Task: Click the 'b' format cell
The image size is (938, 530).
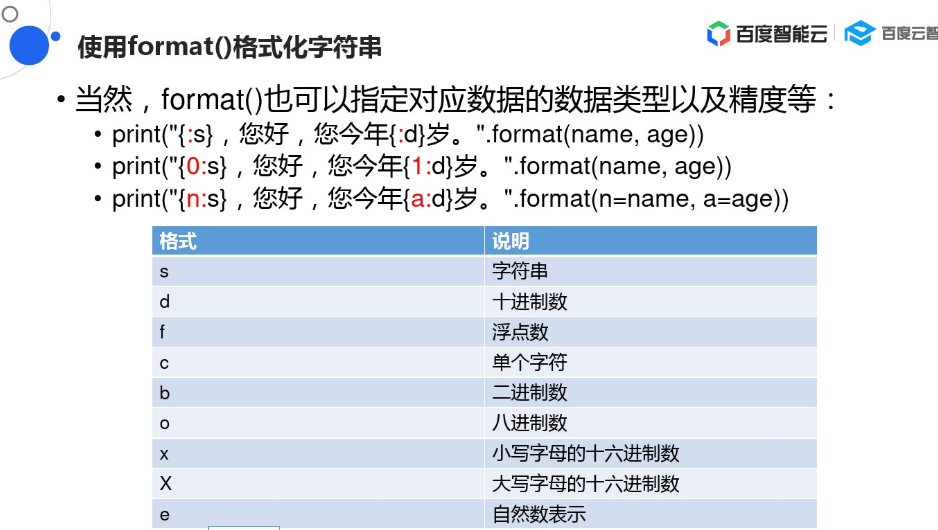Action: coord(318,393)
